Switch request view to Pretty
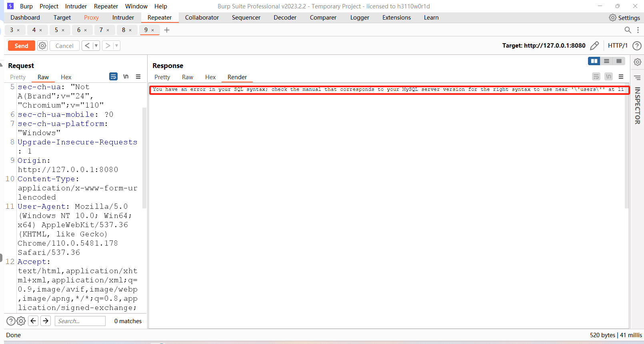The height and width of the screenshot is (344, 644). 18,77
